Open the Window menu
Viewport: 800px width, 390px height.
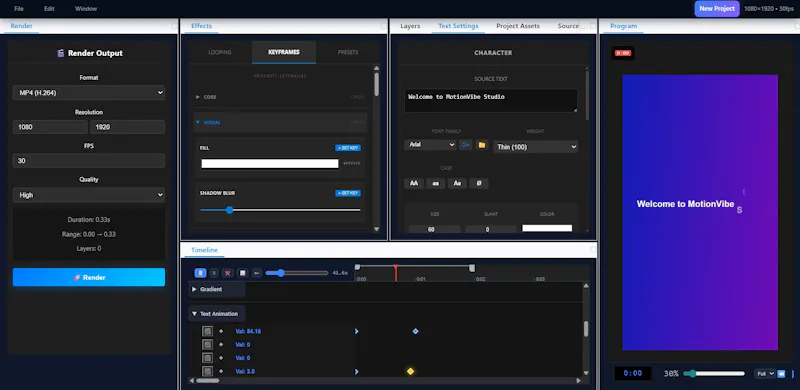[86, 9]
